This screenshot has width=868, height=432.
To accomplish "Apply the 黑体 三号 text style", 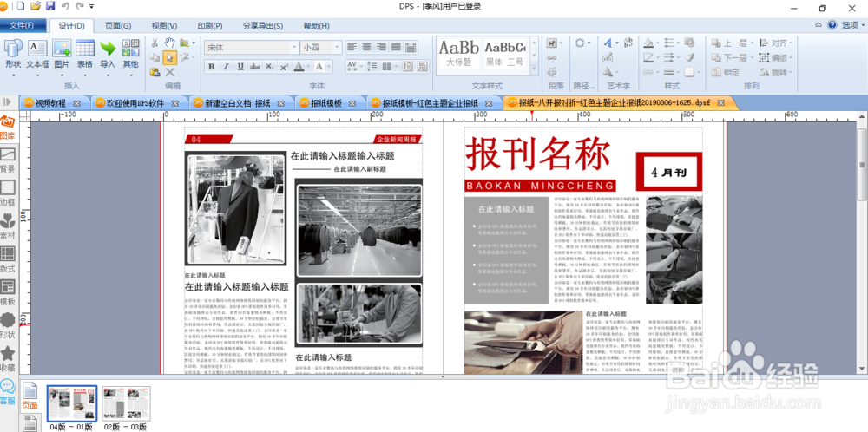I will click(x=505, y=54).
